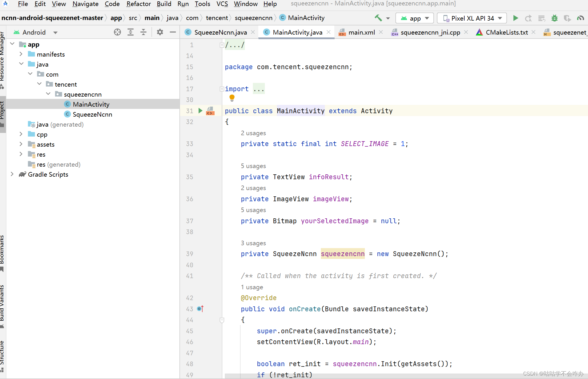The width and height of the screenshot is (588, 379).
Task: Open the app run configuration dropdown
Action: click(415, 18)
